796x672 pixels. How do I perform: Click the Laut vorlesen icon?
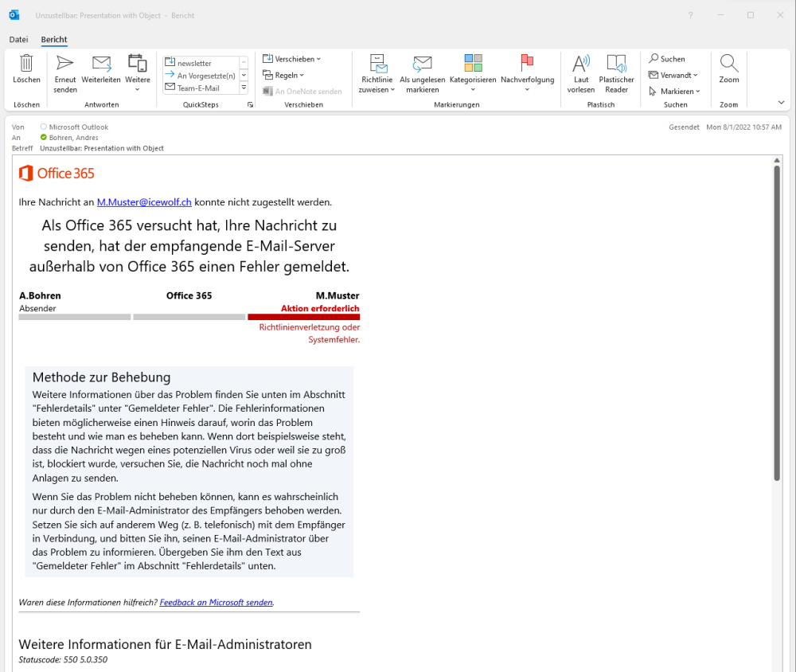[x=581, y=63]
